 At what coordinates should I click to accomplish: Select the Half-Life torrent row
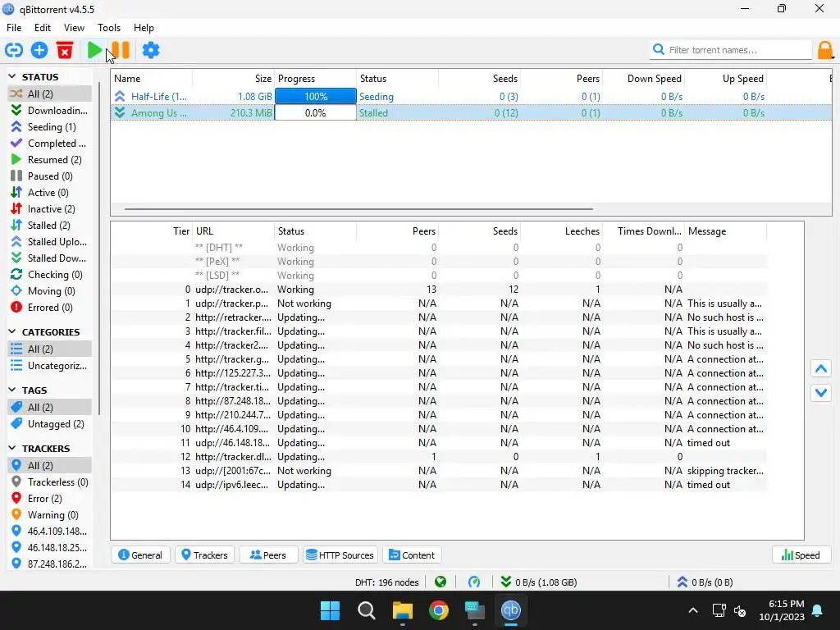click(471, 97)
